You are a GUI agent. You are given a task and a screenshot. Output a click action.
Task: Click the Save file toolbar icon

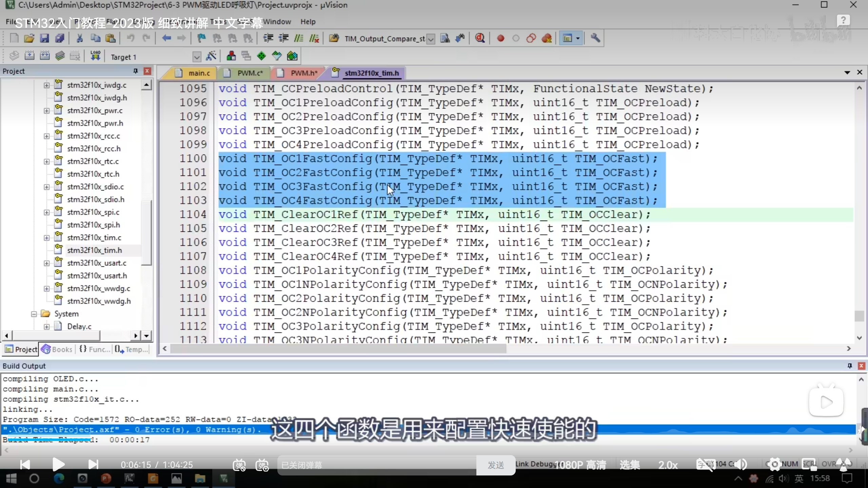44,38
